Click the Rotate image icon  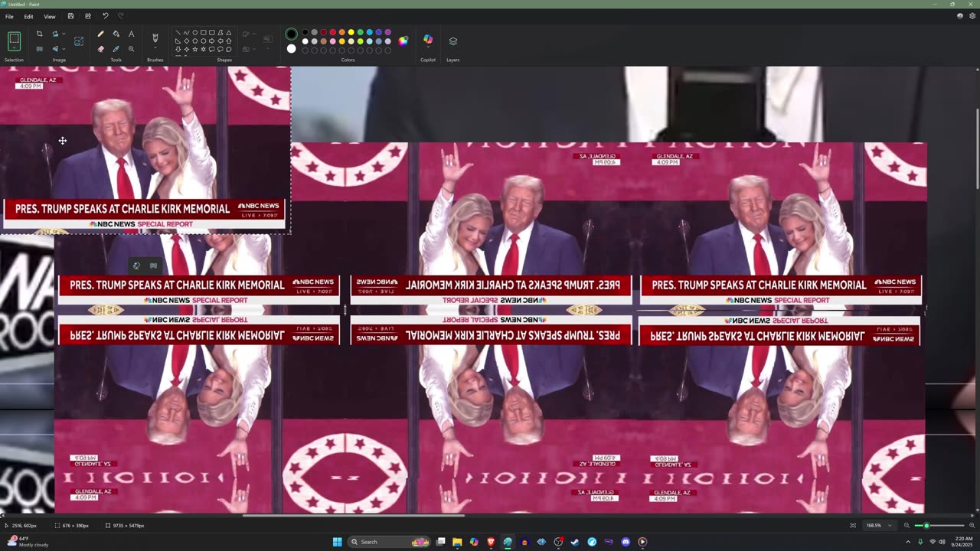point(54,34)
